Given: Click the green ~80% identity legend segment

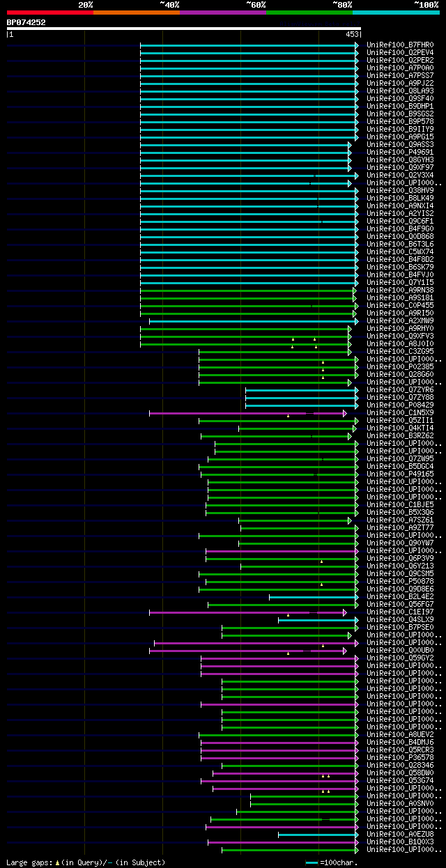Looking at the screenshot, I should [309, 12].
